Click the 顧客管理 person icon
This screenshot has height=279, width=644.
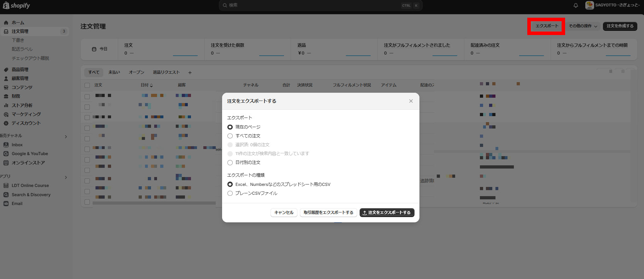tap(6, 79)
